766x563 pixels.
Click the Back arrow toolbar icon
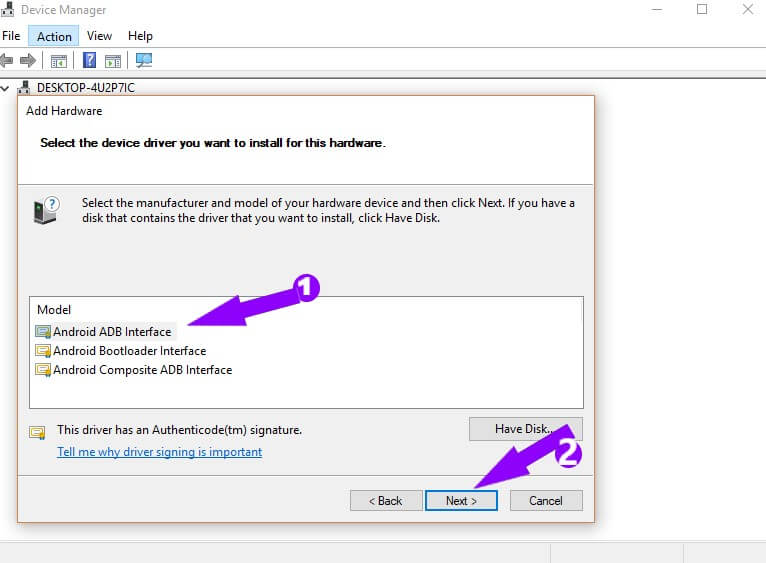coord(6,61)
